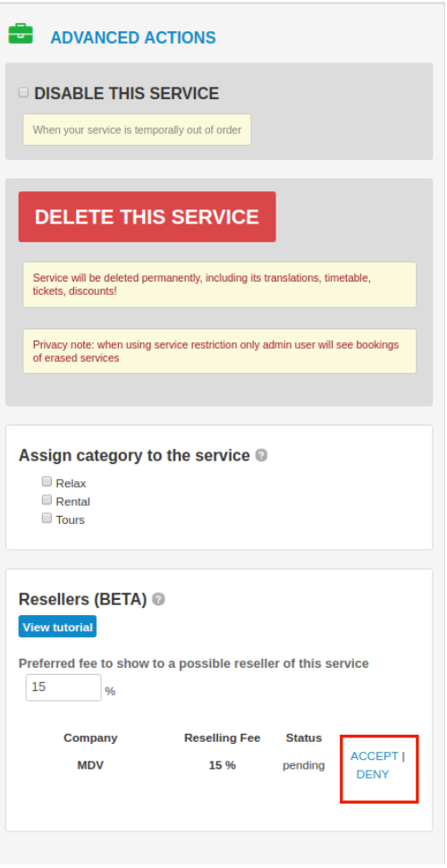Click the Tours category label
Image resolution: width=447 pixels, height=868 pixels.
click(x=71, y=519)
